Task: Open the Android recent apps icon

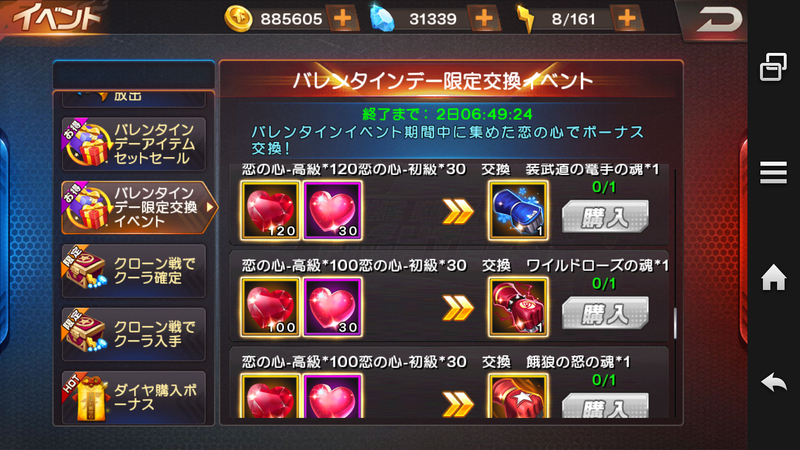Action: (773, 66)
